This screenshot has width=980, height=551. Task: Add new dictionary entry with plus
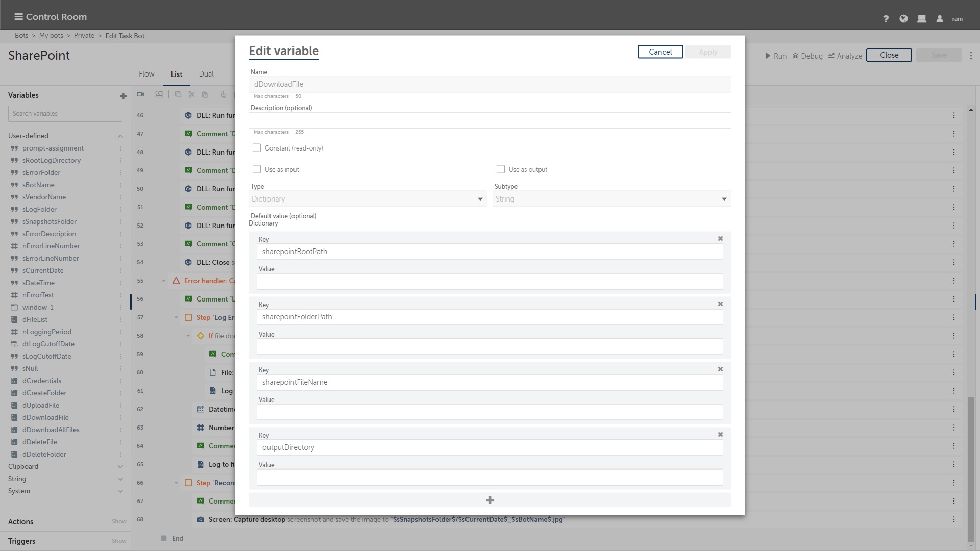pyautogui.click(x=489, y=500)
